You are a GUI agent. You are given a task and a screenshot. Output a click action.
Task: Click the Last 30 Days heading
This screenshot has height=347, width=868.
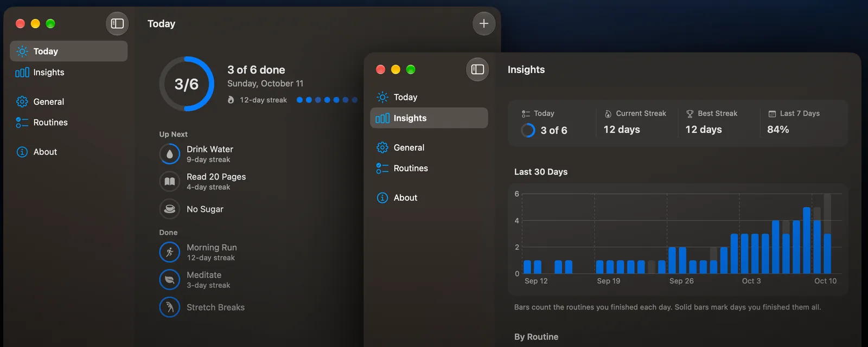click(x=541, y=172)
